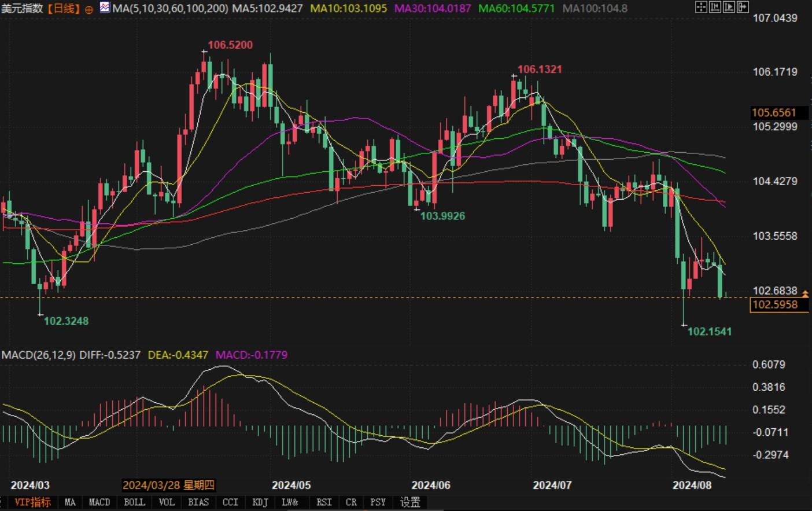Select the VOL indicator tab
The width and height of the screenshot is (812, 511).
tap(167, 502)
